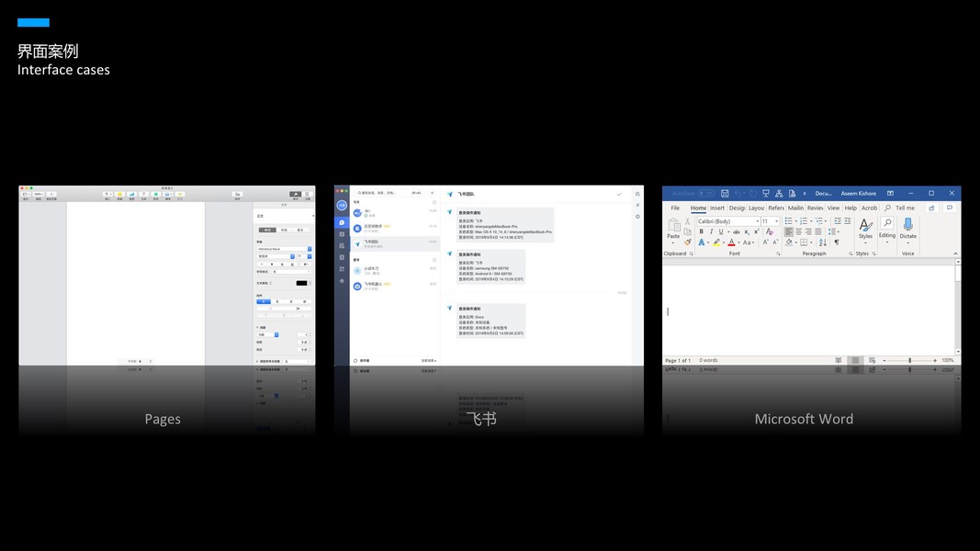
Task: Toggle the paragraph marks pilcrow in Word
Action: click(836, 242)
